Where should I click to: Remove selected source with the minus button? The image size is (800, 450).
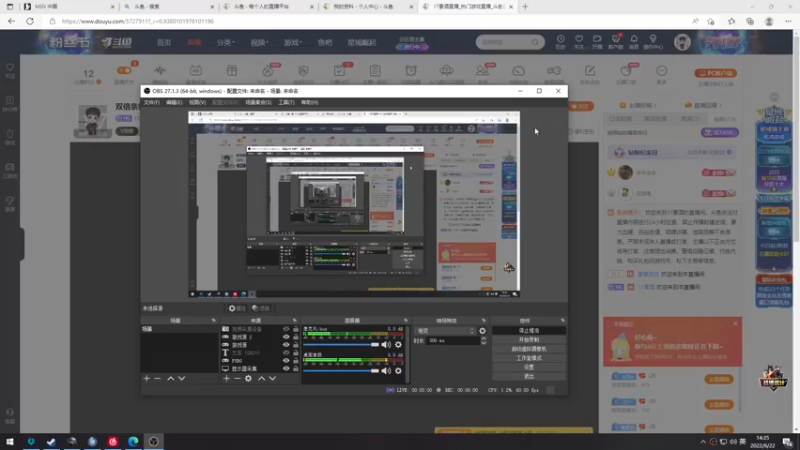(237, 379)
